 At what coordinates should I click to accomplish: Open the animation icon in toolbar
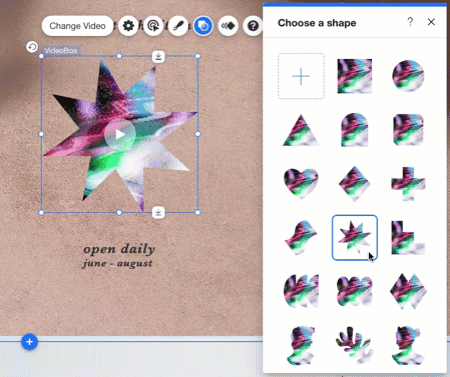click(228, 26)
